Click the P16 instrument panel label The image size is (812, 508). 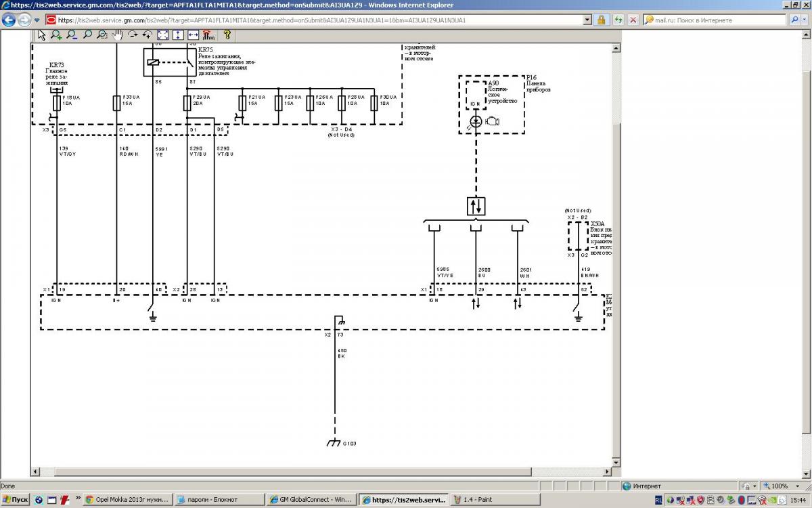531,79
